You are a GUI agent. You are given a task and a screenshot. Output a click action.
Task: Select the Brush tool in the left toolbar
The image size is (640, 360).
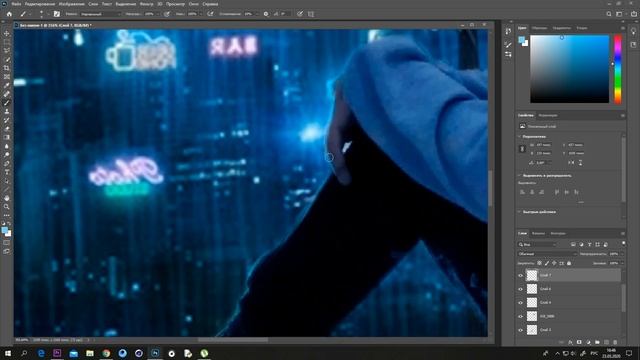click(x=7, y=103)
